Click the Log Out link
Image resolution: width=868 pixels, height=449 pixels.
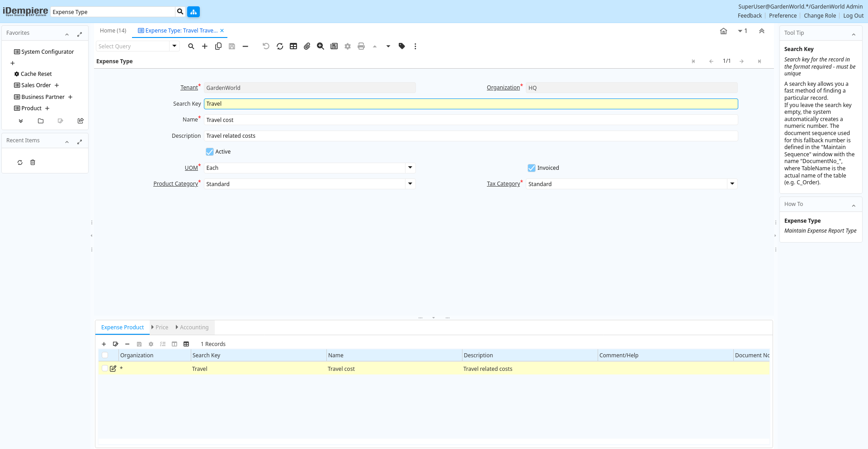853,16
